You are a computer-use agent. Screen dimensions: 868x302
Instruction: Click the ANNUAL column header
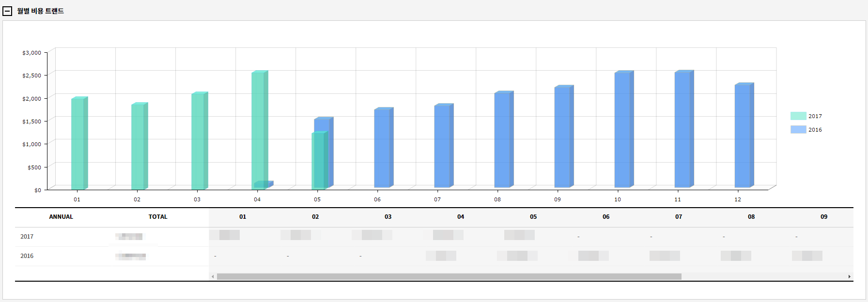pos(61,217)
